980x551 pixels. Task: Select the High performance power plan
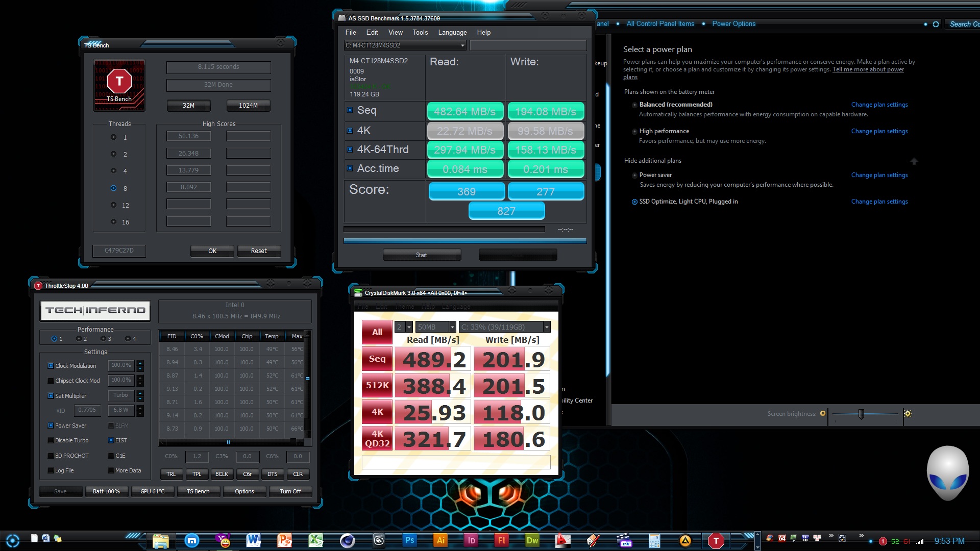(x=634, y=131)
